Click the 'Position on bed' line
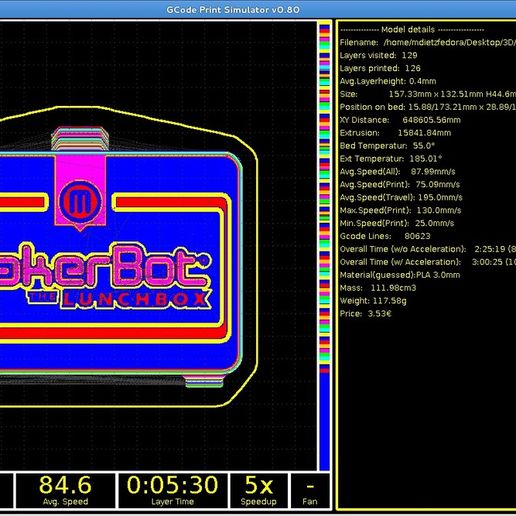 pyautogui.click(x=428, y=107)
